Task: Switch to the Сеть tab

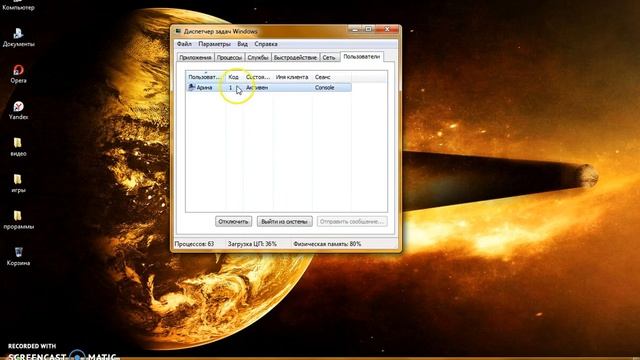Action: (329, 58)
